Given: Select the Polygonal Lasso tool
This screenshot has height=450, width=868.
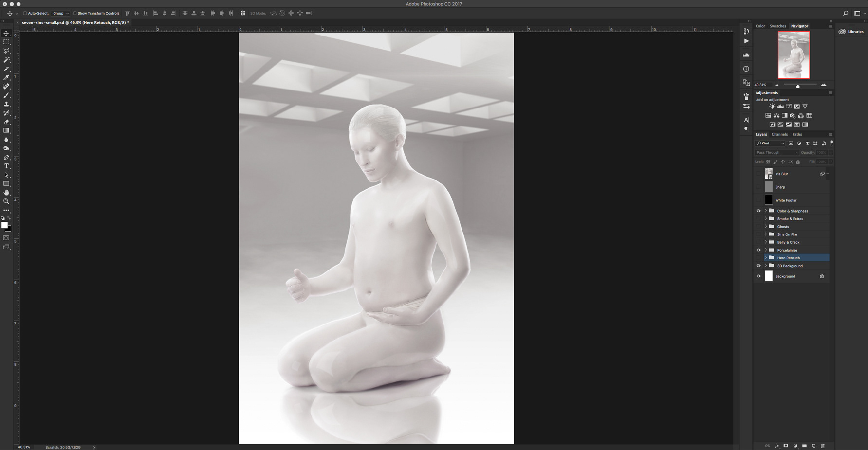Looking at the screenshot, I should [6, 51].
